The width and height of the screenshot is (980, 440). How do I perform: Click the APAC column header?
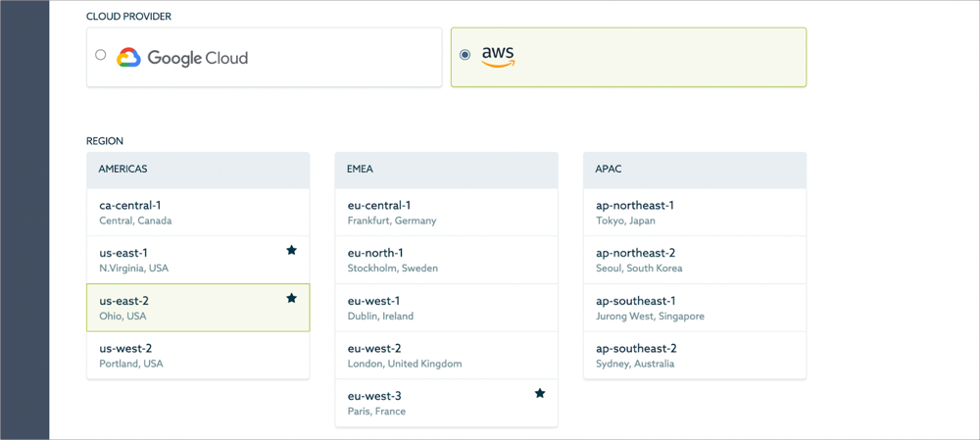pos(694,170)
